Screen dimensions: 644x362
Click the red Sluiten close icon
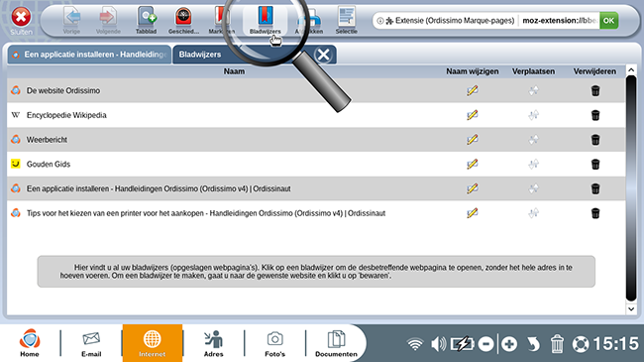point(21,18)
